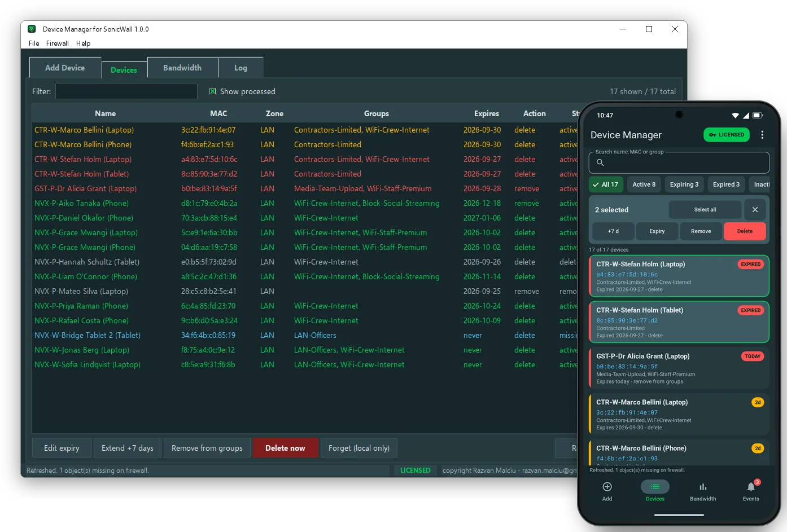Sort by the Expires column header
Viewport: 787px width, 532px height.
(487, 113)
